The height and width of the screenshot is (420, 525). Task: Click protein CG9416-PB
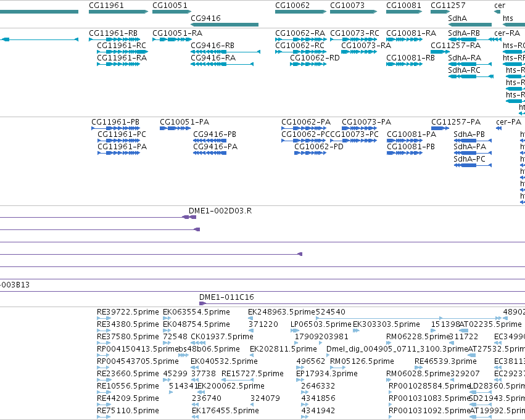pyautogui.click(x=210, y=141)
